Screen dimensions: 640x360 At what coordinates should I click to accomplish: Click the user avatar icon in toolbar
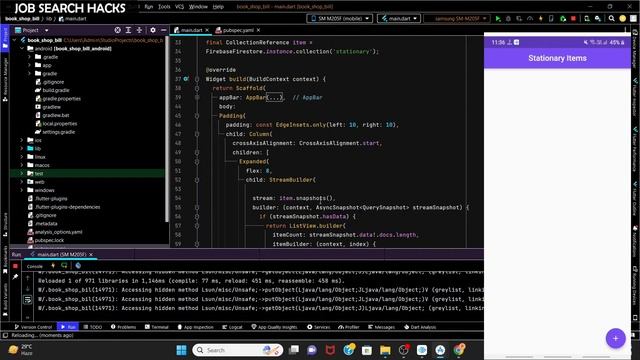[x=622, y=18]
